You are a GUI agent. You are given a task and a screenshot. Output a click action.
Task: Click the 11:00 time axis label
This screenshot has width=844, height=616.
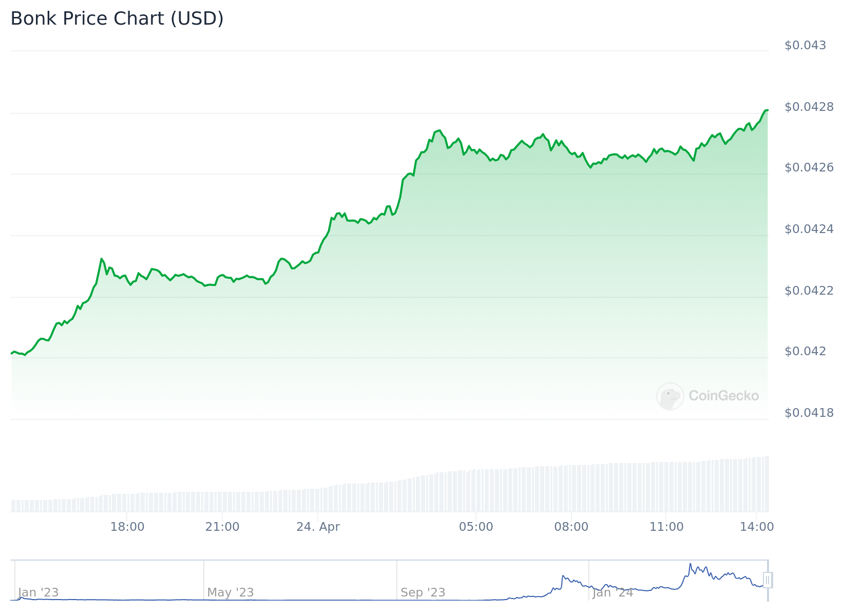click(x=666, y=527)
